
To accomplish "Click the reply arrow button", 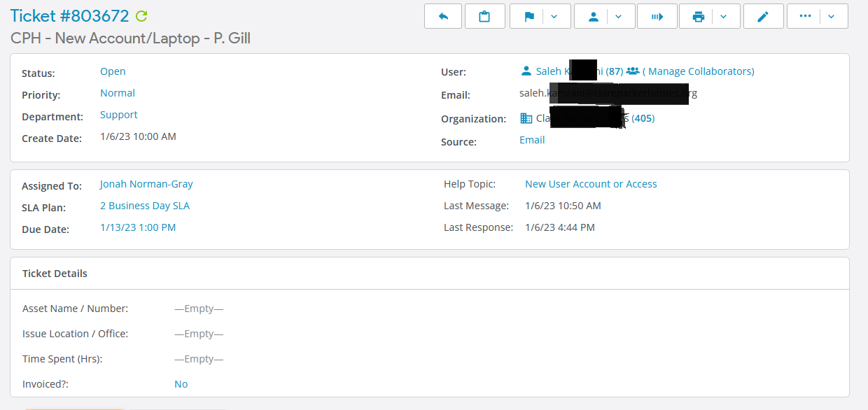I will [x=443, y=17].
